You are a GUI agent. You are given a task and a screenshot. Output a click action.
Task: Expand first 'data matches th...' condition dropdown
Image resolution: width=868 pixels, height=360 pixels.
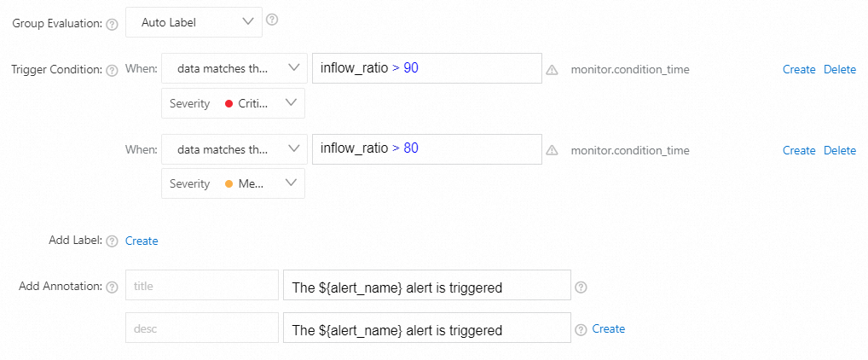point(233,69)
